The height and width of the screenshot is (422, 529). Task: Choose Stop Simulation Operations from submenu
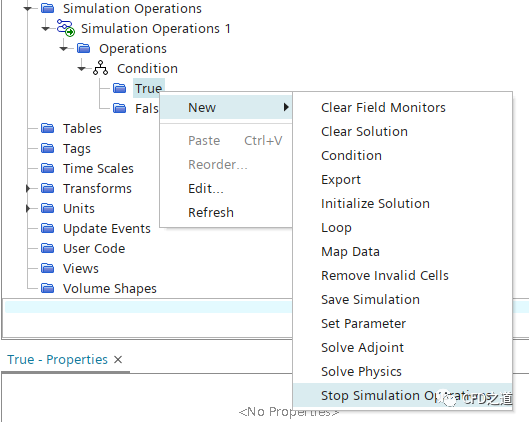point(402,395)
